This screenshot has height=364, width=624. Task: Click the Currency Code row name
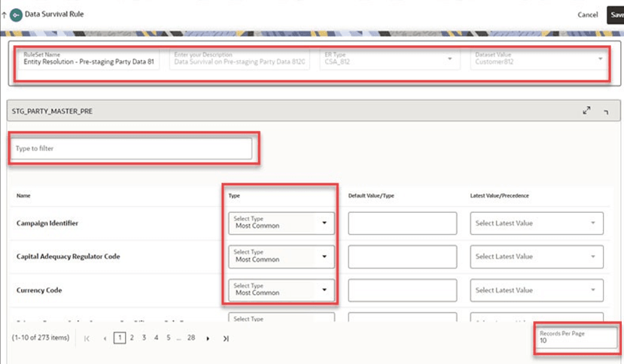point(39,290)
